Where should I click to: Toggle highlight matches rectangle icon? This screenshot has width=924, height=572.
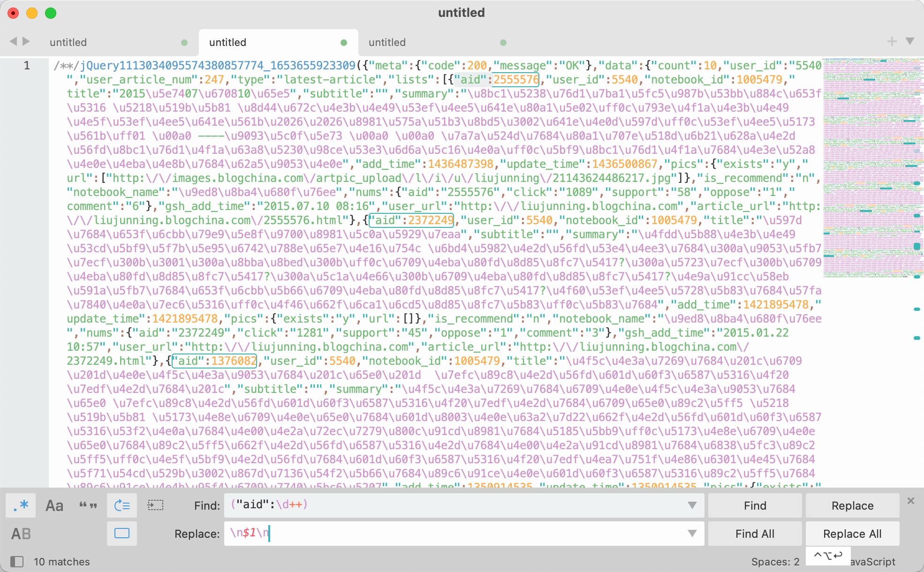click(x=122, y=534)
